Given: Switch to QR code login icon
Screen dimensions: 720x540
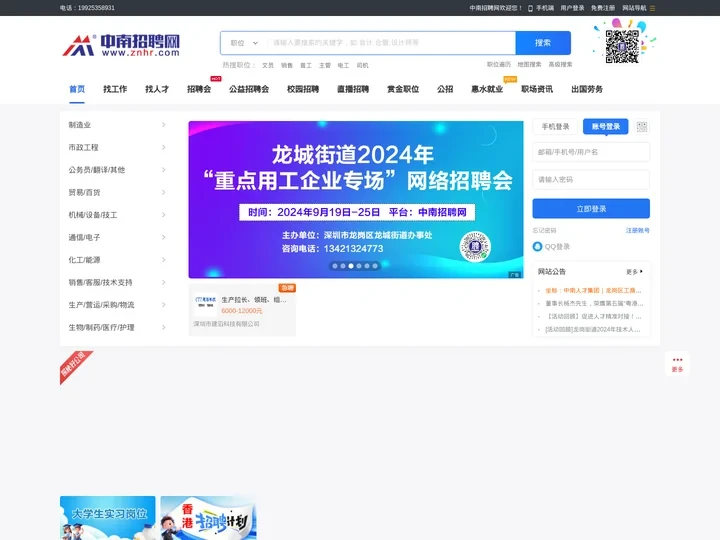Looking at the screenshot, I should (642, 127).
